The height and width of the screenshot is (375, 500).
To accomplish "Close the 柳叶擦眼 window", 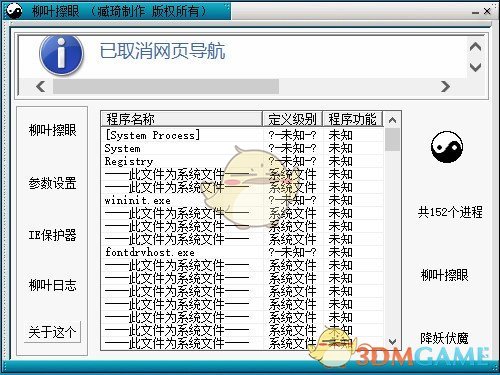I will click(x=487, y=11).
